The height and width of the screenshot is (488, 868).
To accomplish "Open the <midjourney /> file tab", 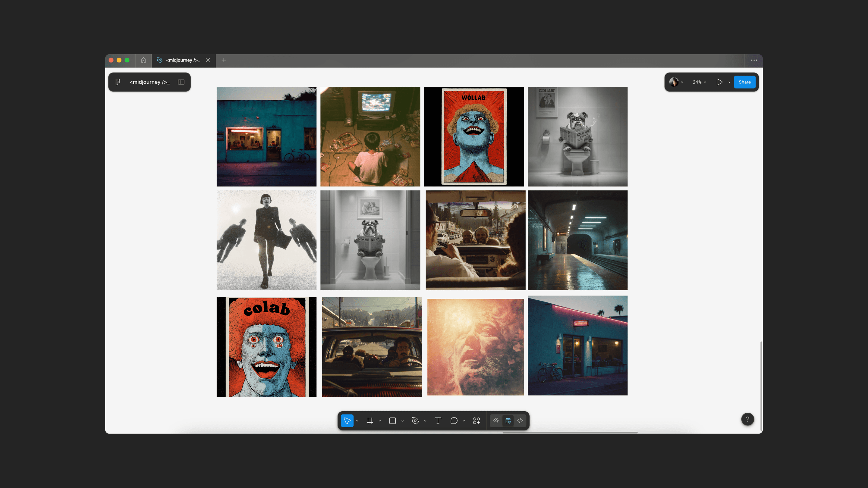I will coord(183,60).
